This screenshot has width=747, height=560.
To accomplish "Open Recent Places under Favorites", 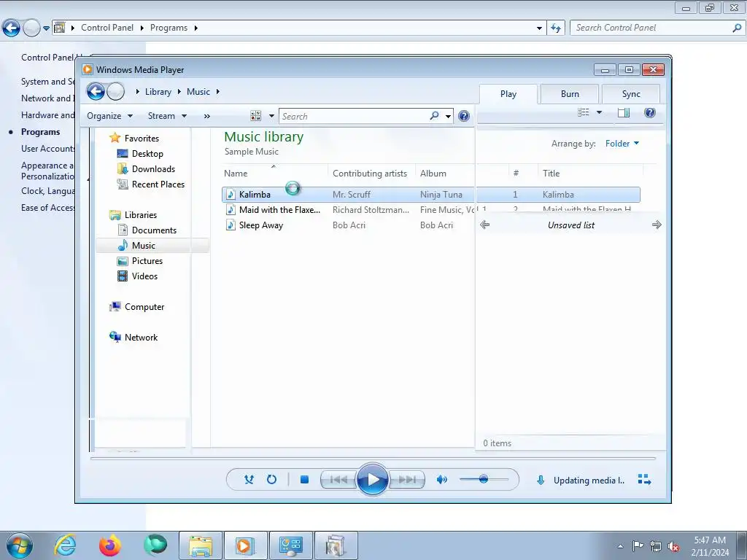I will click(x=158, y=184).
